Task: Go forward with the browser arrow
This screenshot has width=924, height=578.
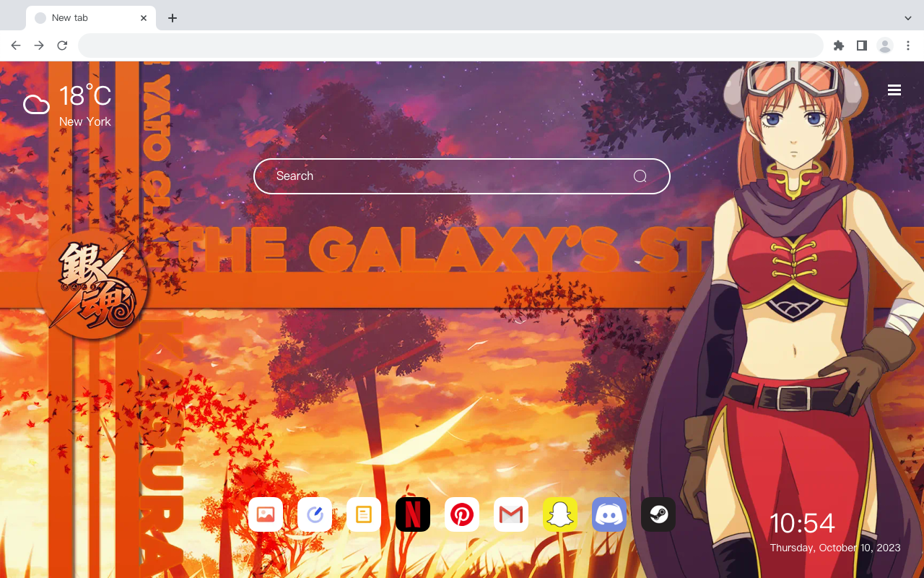Action: [x=39, y=46]
